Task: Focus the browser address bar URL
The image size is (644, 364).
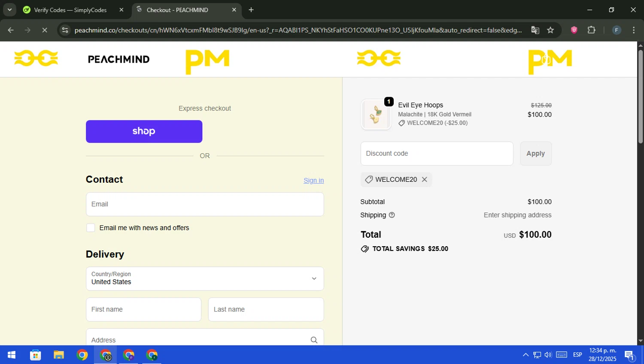Action: (x=298, y=30)
